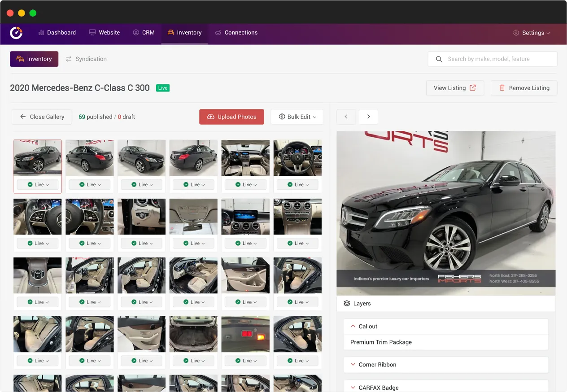The image size is (567, 392).
Task: Click the Website monitor icon
Action: (x=92, y=33)
